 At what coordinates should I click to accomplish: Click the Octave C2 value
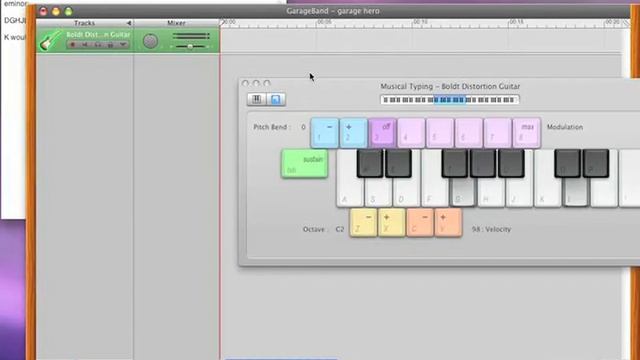[340, 229]
